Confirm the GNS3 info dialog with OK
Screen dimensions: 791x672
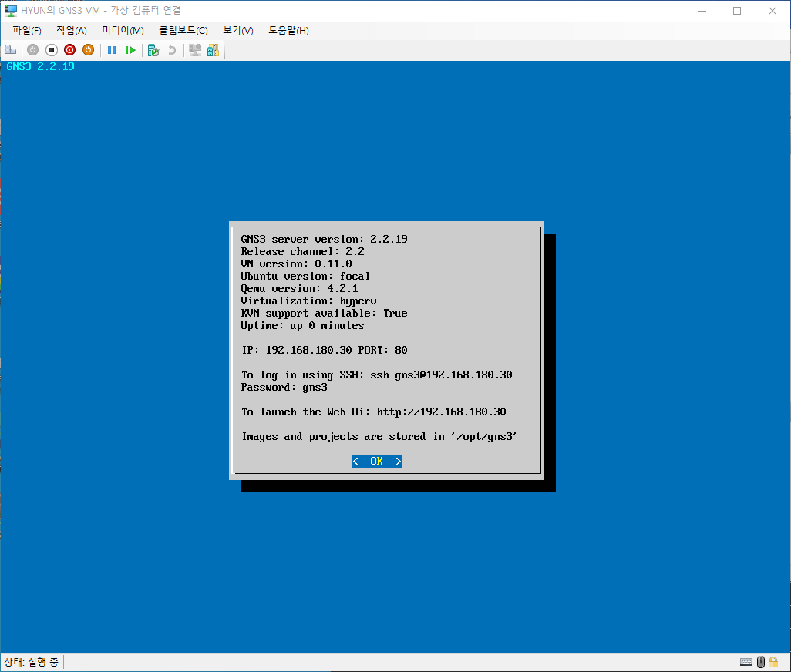[x=377, y=462]
